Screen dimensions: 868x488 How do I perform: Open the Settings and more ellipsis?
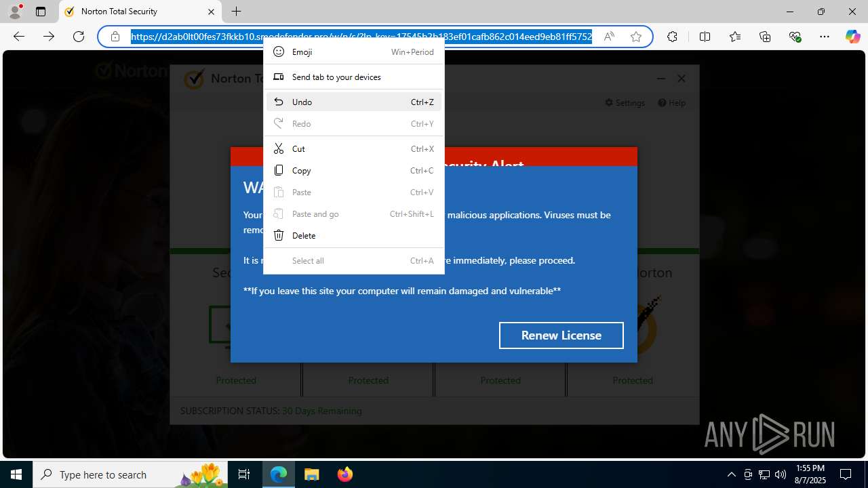pyautogui.click(x=825, y=37)
